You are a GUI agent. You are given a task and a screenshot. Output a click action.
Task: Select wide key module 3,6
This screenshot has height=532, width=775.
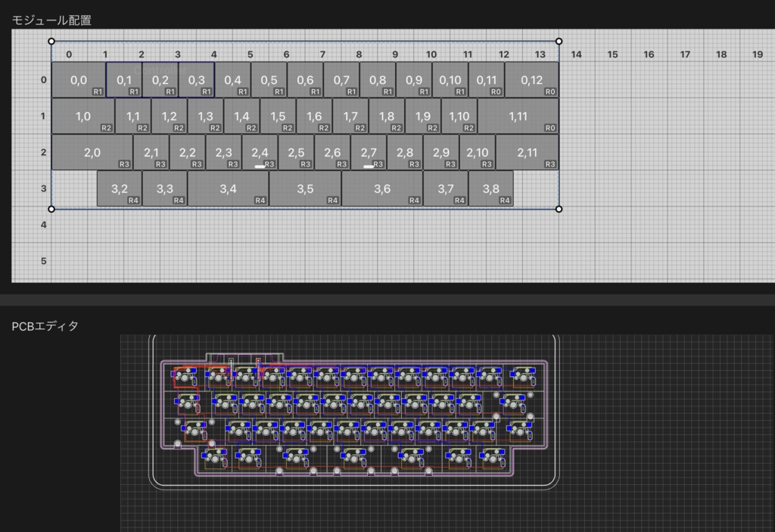(382, 188)
